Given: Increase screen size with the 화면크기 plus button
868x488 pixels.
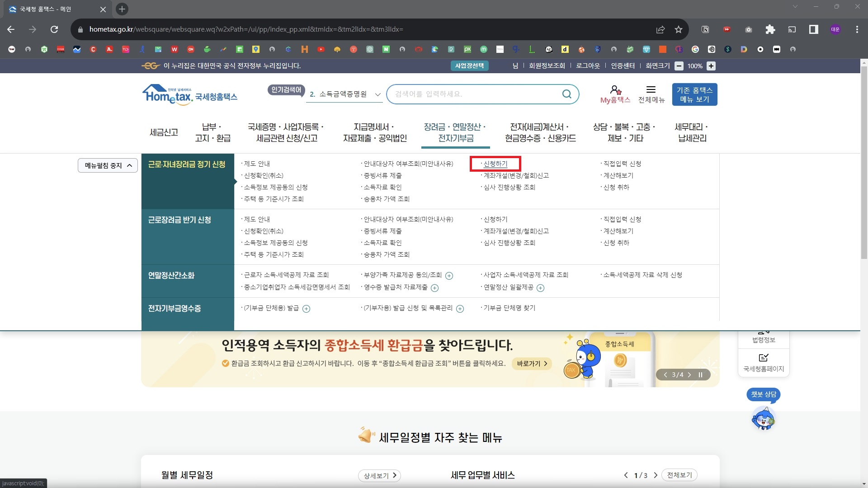Looking at the screenshot, I should 711,66.
